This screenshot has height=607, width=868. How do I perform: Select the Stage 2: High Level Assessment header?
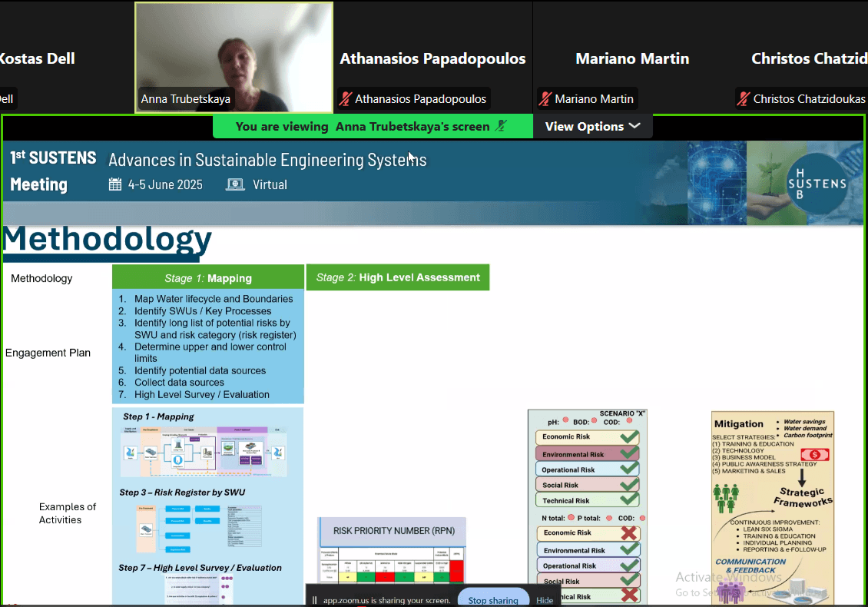398,277
